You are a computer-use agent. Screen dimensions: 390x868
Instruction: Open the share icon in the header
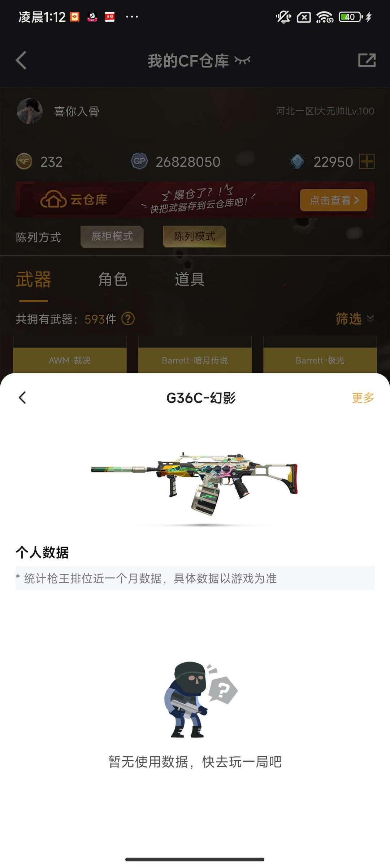click(x=367, y=60)
